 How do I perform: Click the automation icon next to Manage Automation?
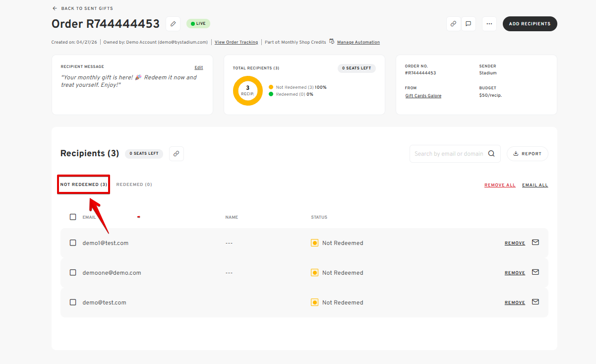332,42
